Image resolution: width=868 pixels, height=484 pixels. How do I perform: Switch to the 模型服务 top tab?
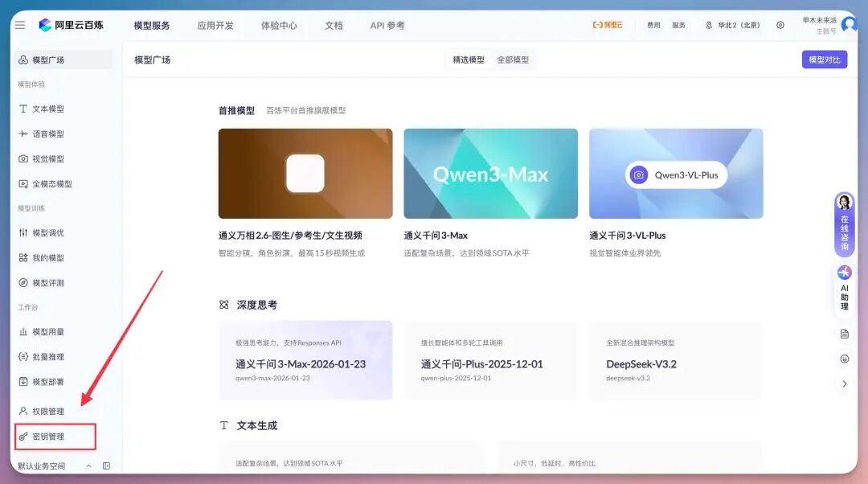[152, 26]
